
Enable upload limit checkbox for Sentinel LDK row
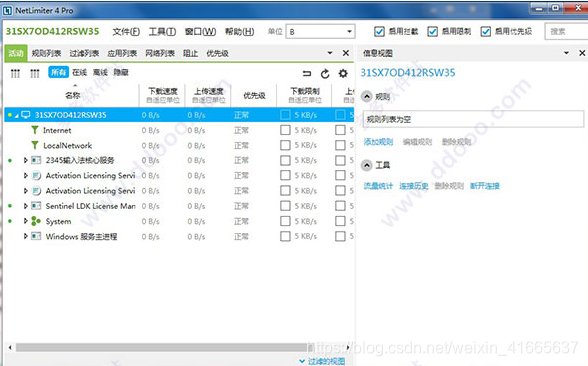coord(340,206)
